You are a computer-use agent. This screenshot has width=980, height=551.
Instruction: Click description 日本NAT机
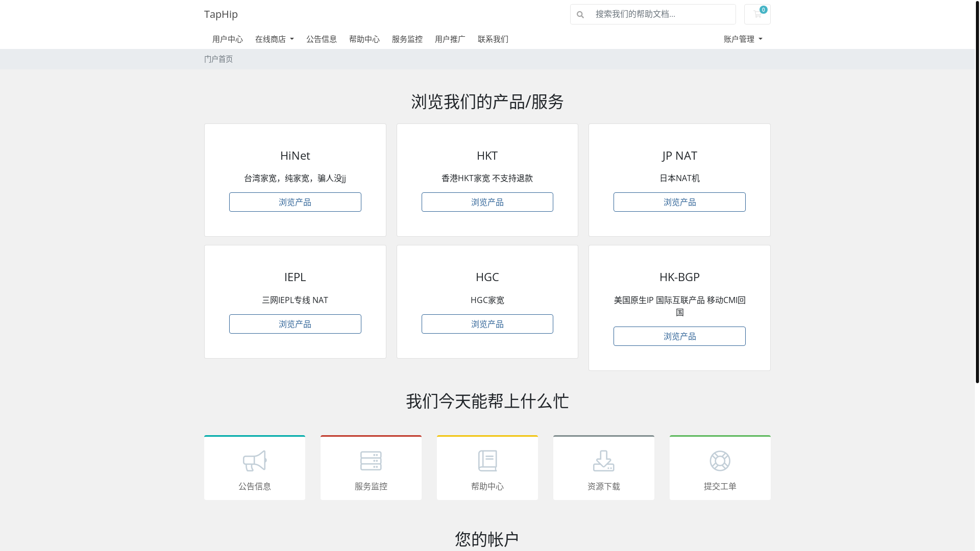679,178
